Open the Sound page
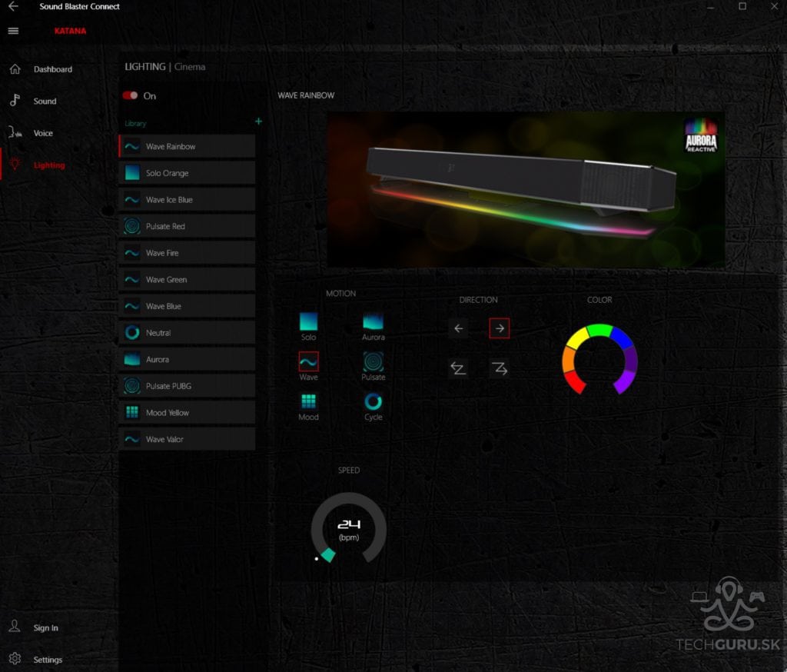787x672 pixels. (45, 101)
